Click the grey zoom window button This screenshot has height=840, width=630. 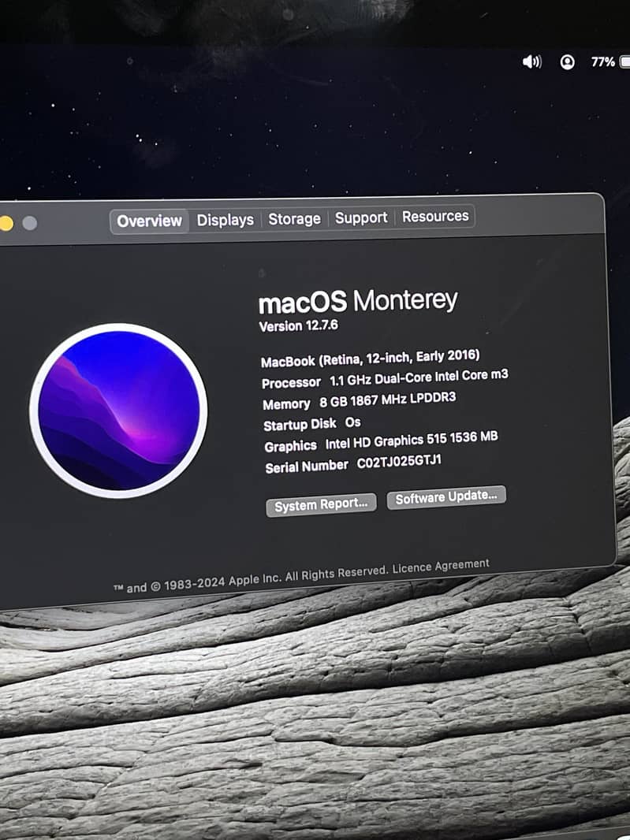pyautogui.click(x=30, y=223)
